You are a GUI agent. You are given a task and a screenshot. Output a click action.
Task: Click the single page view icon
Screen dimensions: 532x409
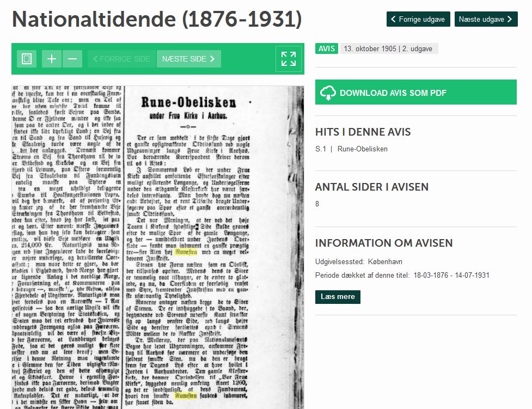tap(27, 59)
